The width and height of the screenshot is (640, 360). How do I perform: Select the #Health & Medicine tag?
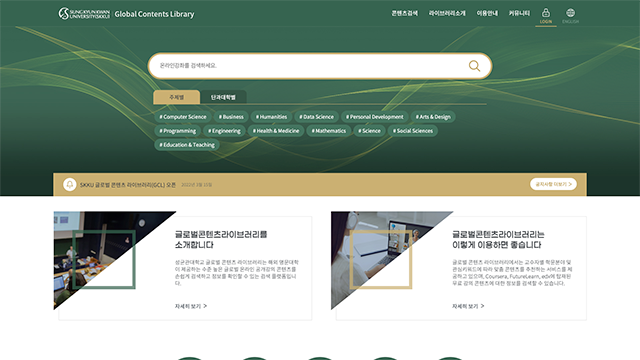point(276,131)
